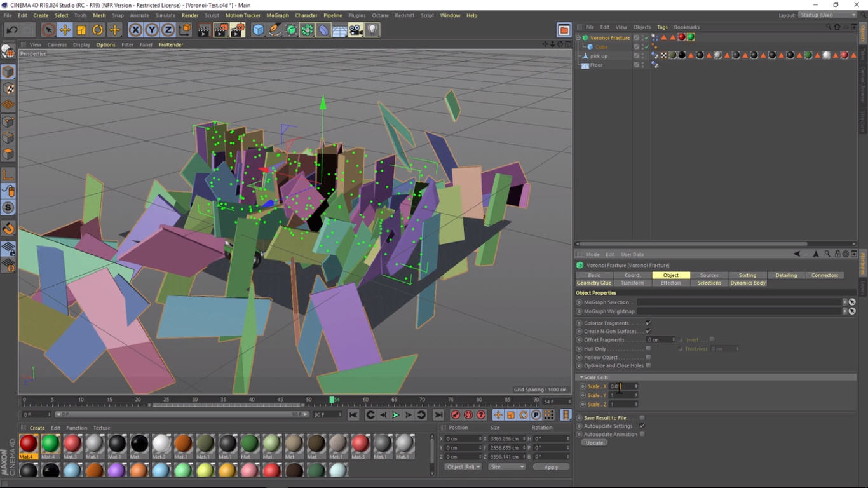Click the Record Active Objects button
This screenshot has width=868, height=488.
click(x=455, y=415)
